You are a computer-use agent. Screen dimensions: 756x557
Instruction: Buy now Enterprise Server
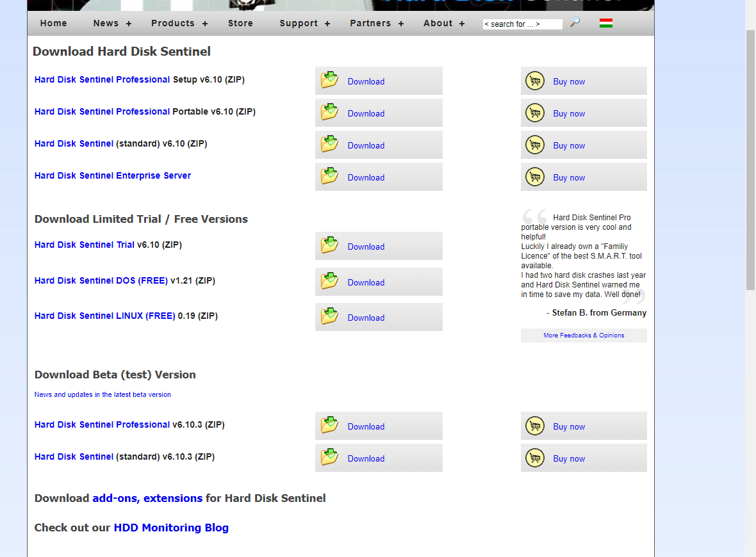(x=569, y=178)
